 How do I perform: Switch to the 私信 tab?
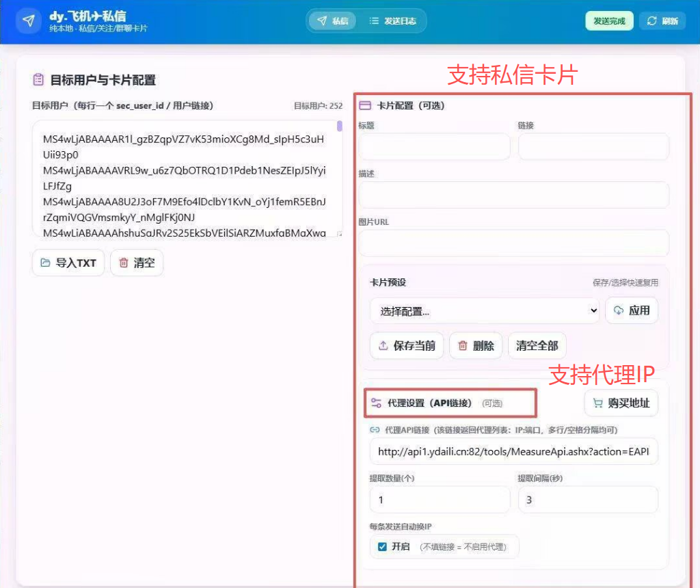click(x=332, y=21)
